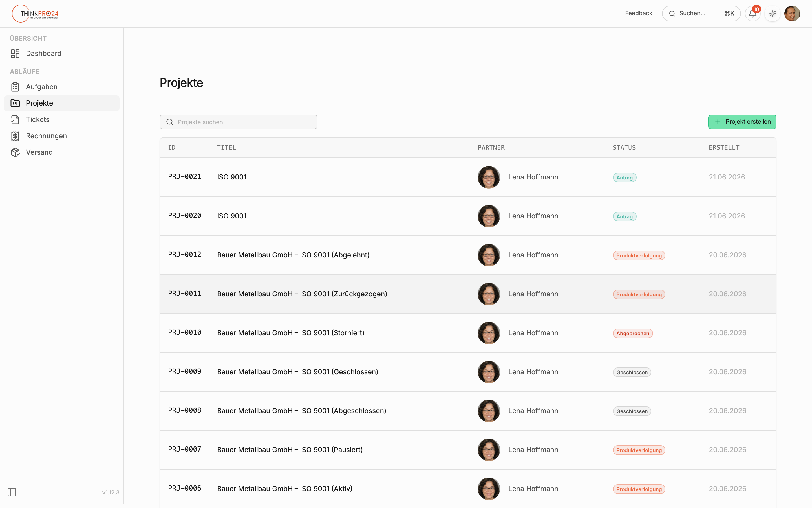Open the Versand page
Image resolution: width=812 pixels, height=508 pixels.
point(62,152)
